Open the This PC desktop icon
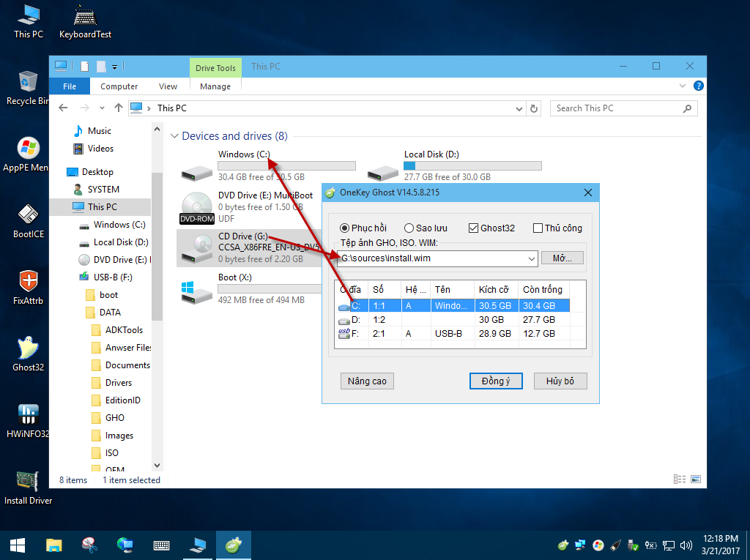750x560 pixels. (x=29, y=21)
